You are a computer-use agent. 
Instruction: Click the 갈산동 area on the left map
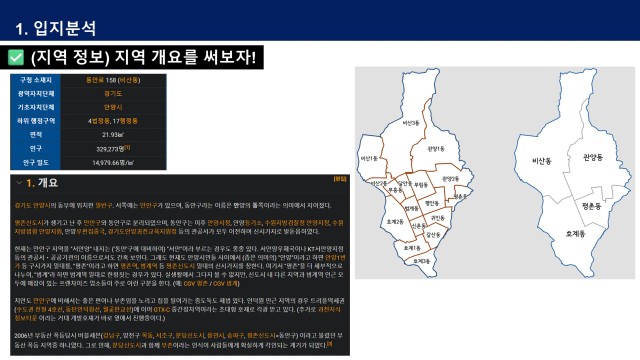click(x=433, y=235)
